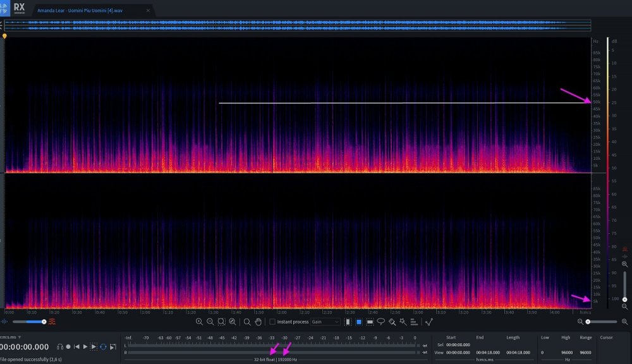Viewport: 632px width, 364px height.
Task: Choose the Grab hand tool
Action: click(258, 322)
